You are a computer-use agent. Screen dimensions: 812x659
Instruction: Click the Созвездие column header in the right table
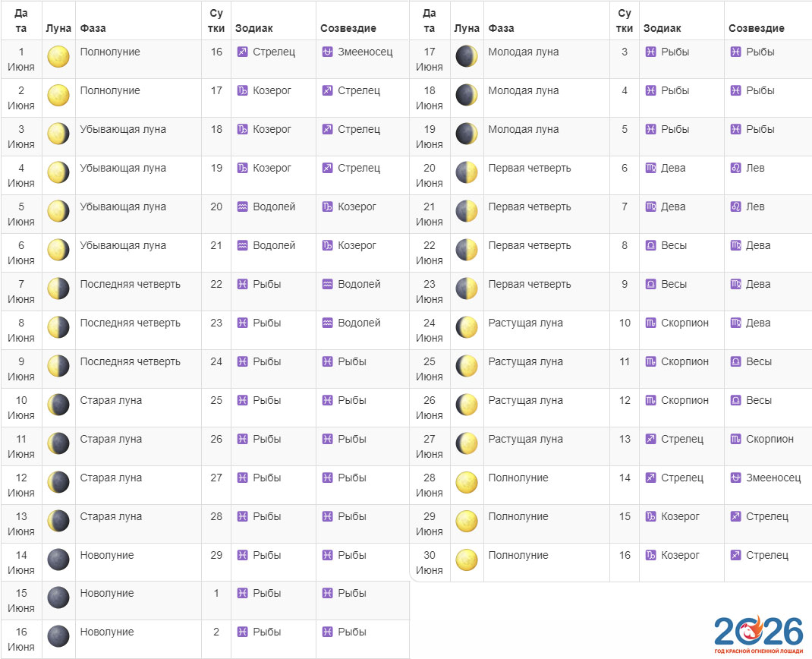[756, 28]
